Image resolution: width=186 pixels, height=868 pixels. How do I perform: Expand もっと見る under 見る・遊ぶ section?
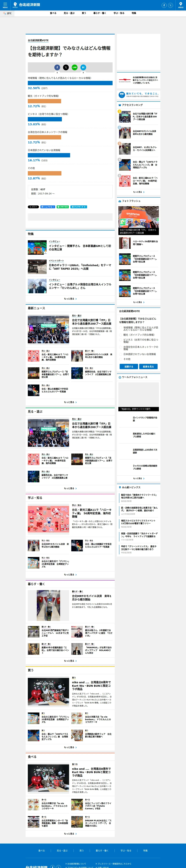[x=70, y=489]
